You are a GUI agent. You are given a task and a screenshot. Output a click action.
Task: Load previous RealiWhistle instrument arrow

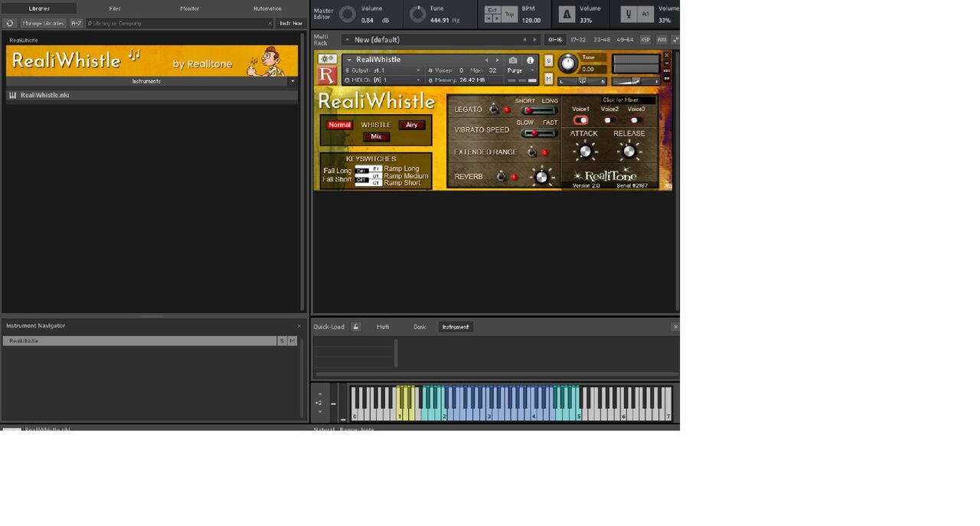(486, 60)
